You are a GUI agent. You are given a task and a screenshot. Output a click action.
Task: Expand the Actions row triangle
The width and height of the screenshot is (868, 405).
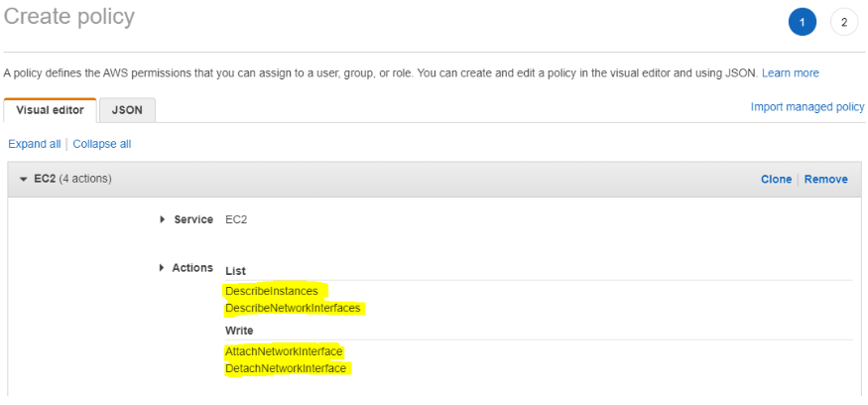[163, 268]
